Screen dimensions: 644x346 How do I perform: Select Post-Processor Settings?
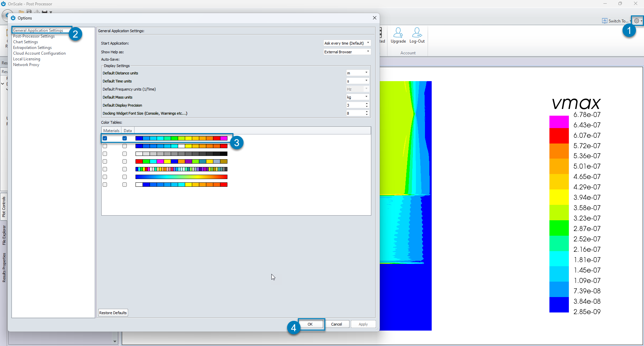(34, 36)
